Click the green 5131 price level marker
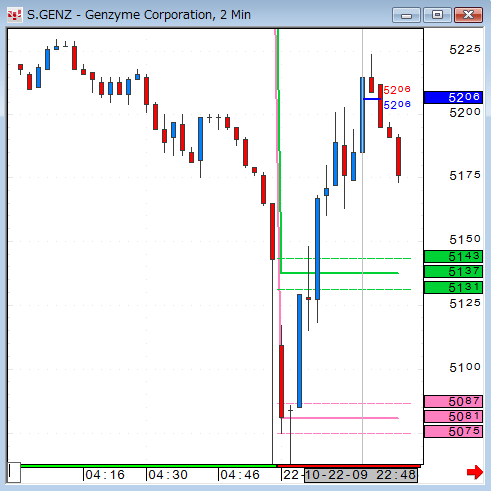 pos(453,287)
